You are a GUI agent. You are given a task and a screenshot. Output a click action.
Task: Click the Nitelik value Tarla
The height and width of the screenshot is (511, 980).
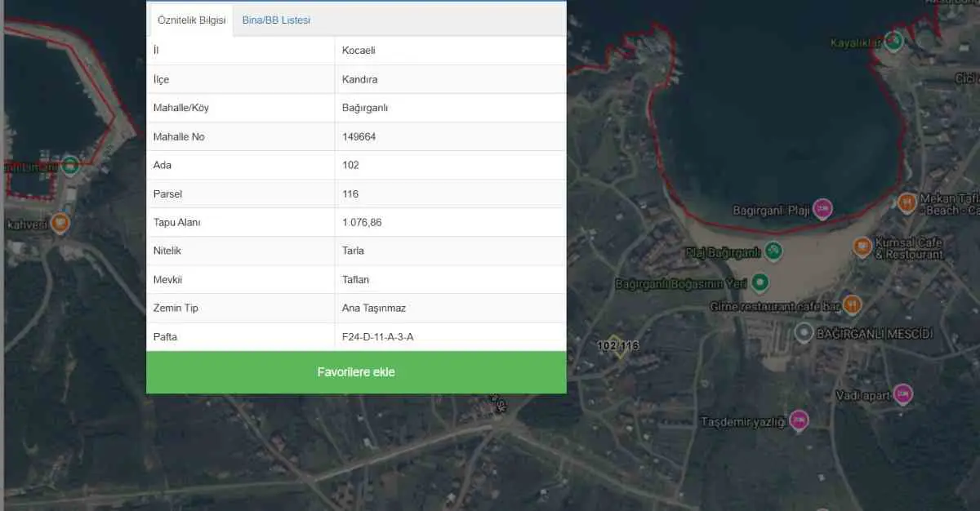353,251
